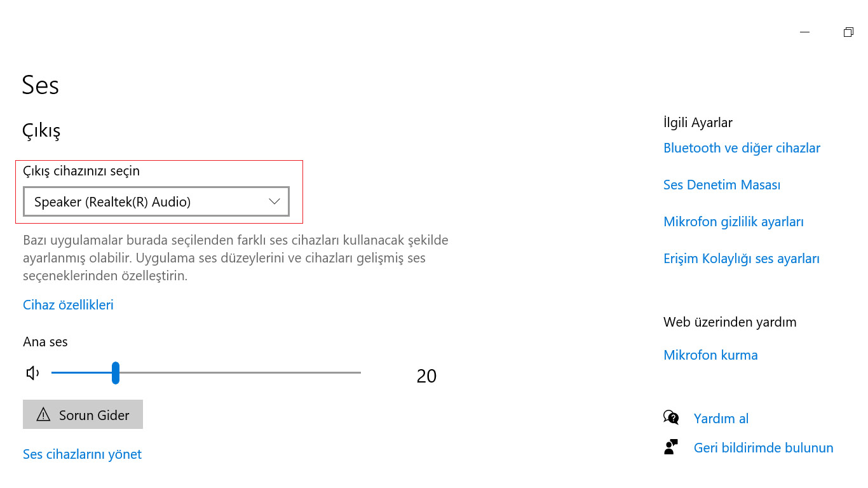Screen dimensions: 868x488
Task: Expand the chevron beside Speaker (Realtek(R) Audio)
Action: pos(275,201)
